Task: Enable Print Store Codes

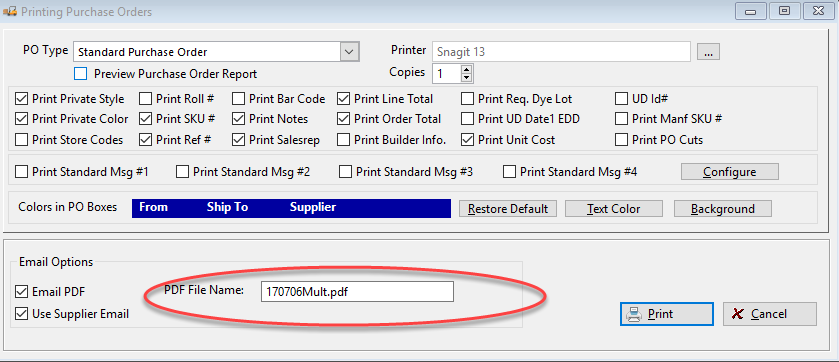Action: [x=21, y=140]
